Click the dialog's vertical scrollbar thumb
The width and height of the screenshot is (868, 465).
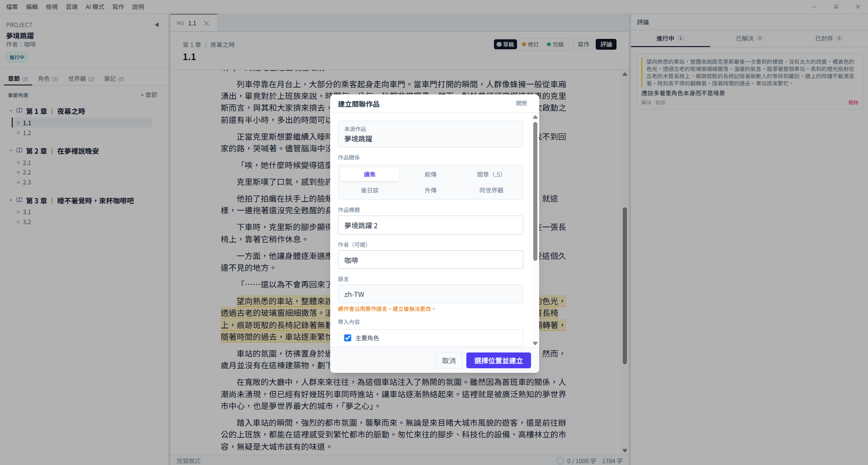pyautogui.click(x=535, y=191)
